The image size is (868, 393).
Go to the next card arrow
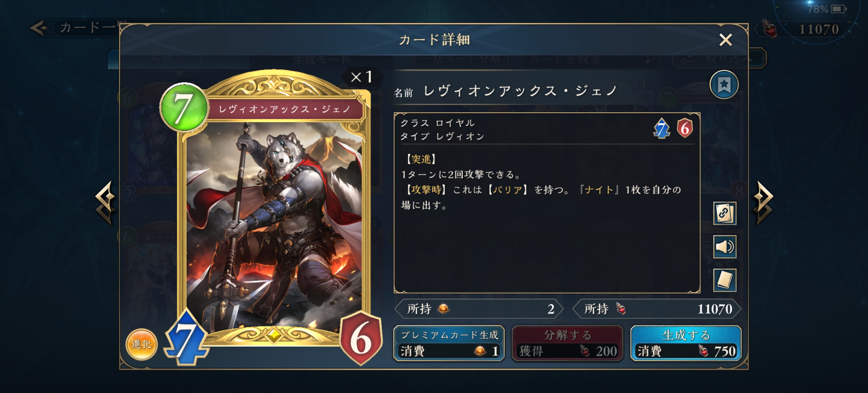[x=764, y=203]
